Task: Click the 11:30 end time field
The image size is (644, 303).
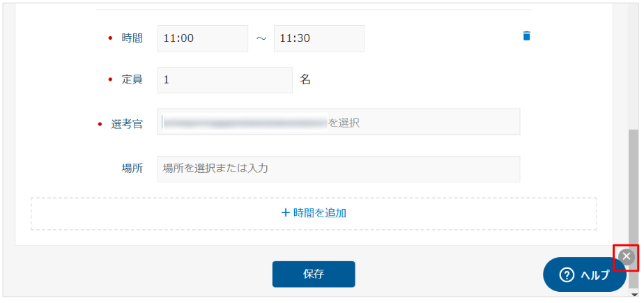Action: 319,38
